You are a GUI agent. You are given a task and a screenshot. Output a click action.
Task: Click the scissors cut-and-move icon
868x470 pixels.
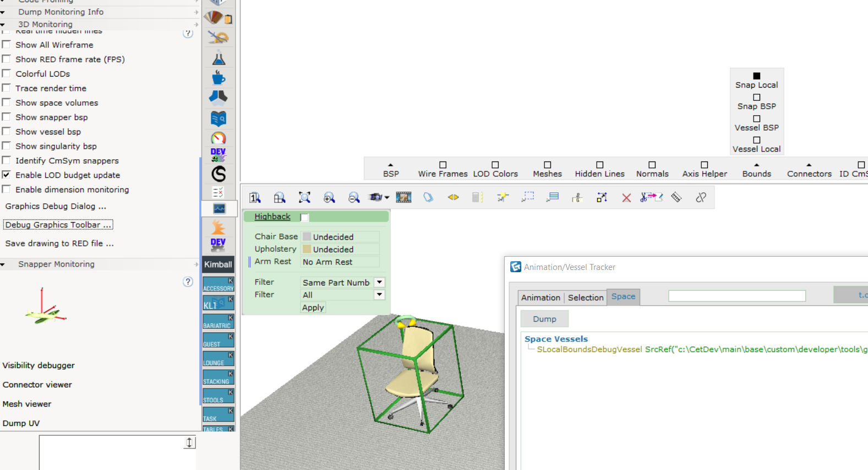[x=651, y=197]
